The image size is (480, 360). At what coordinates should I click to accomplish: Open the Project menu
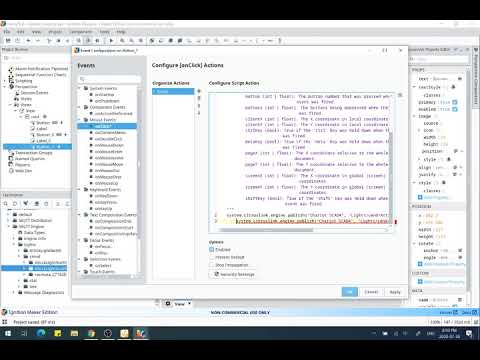55,32
